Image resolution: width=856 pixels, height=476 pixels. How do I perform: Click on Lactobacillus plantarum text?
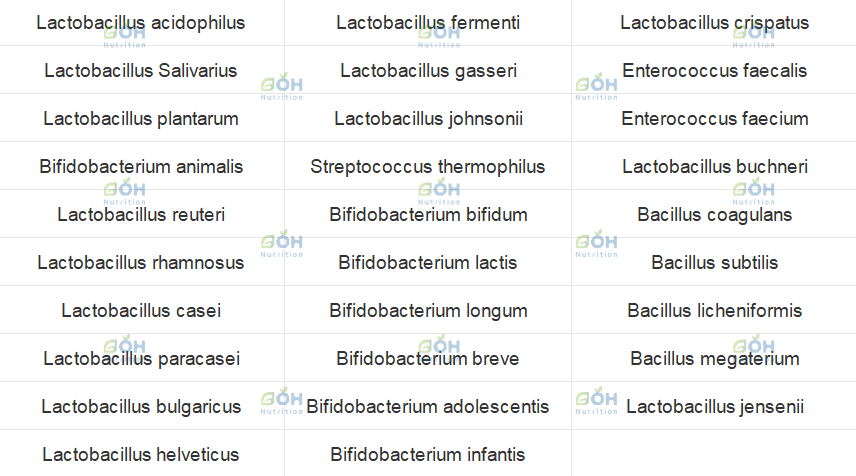pos(141,119)
